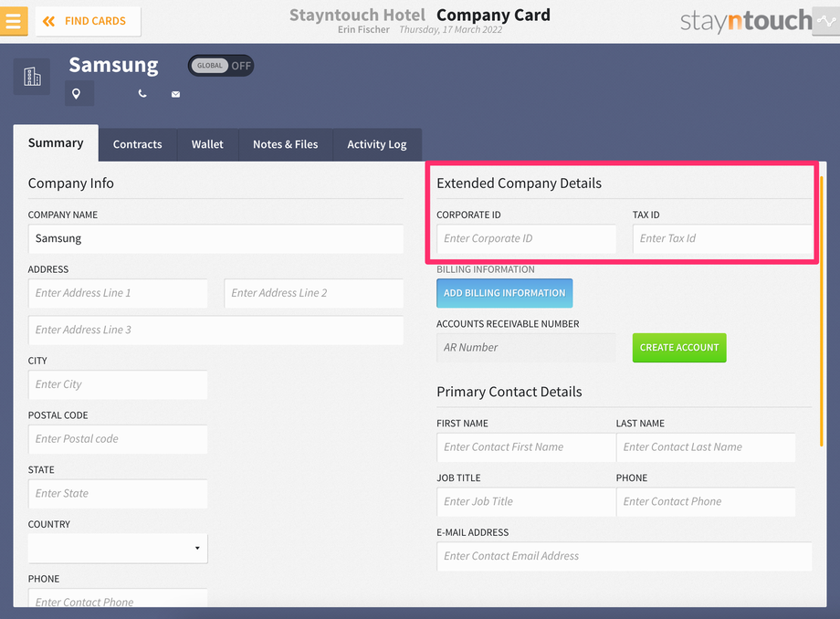
Task: Click the email envelope icon
Action: click(x=175, y=94)
